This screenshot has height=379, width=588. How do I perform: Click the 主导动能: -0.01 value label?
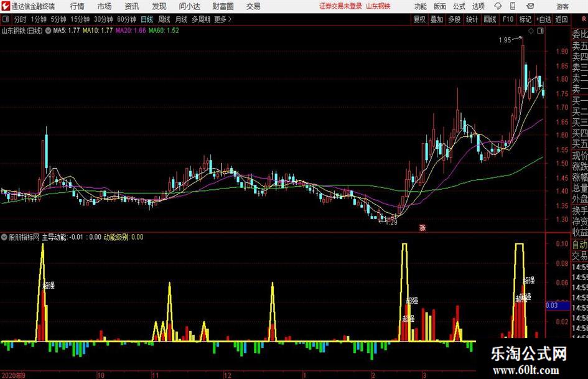[x=63, y=237]
